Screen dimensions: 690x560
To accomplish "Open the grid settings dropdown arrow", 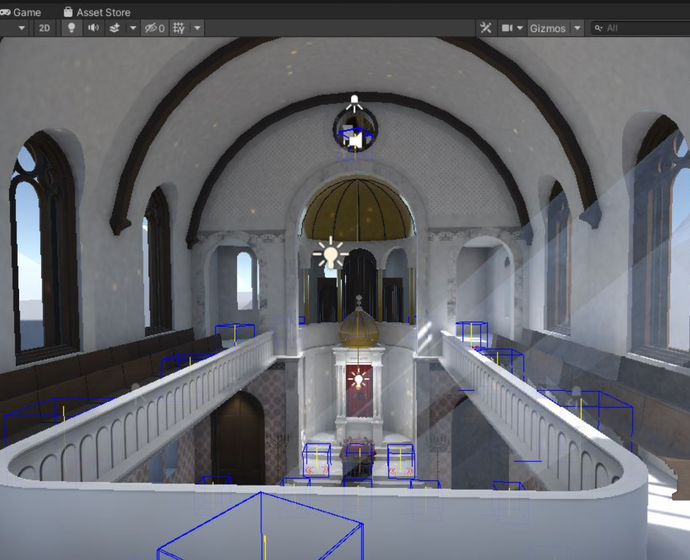I will click(x=197, y=28).
